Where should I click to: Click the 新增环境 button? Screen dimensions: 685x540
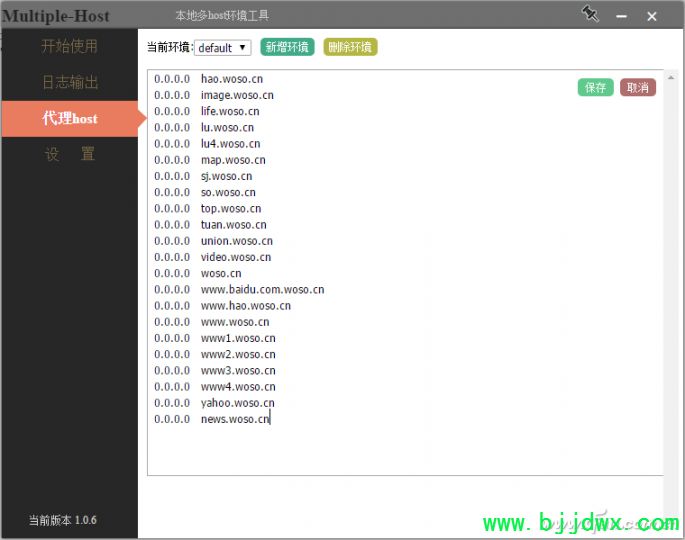point(287,47)
